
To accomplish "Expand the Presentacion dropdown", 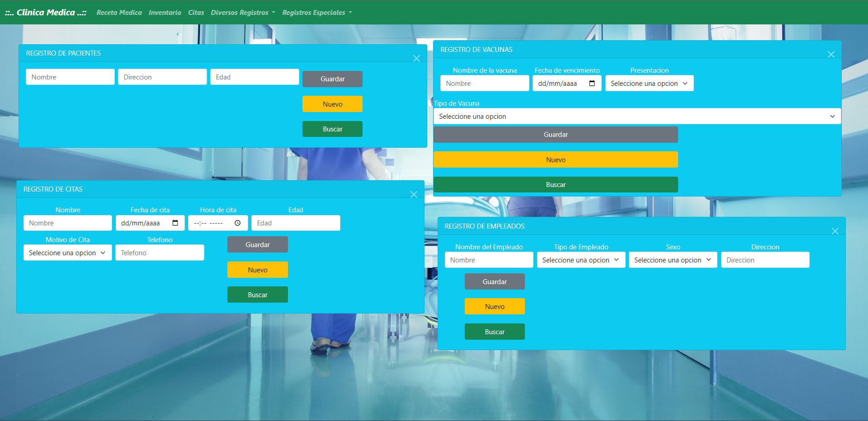I will pos(649,84).
